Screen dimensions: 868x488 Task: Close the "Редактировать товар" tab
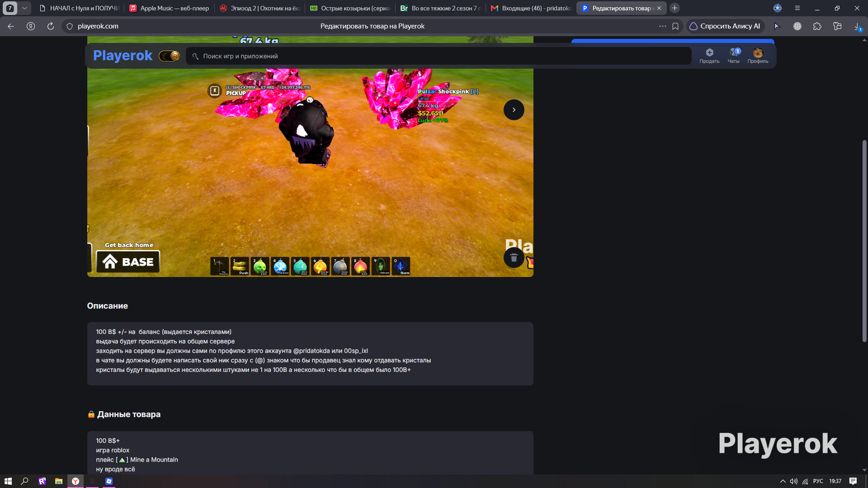659,8
